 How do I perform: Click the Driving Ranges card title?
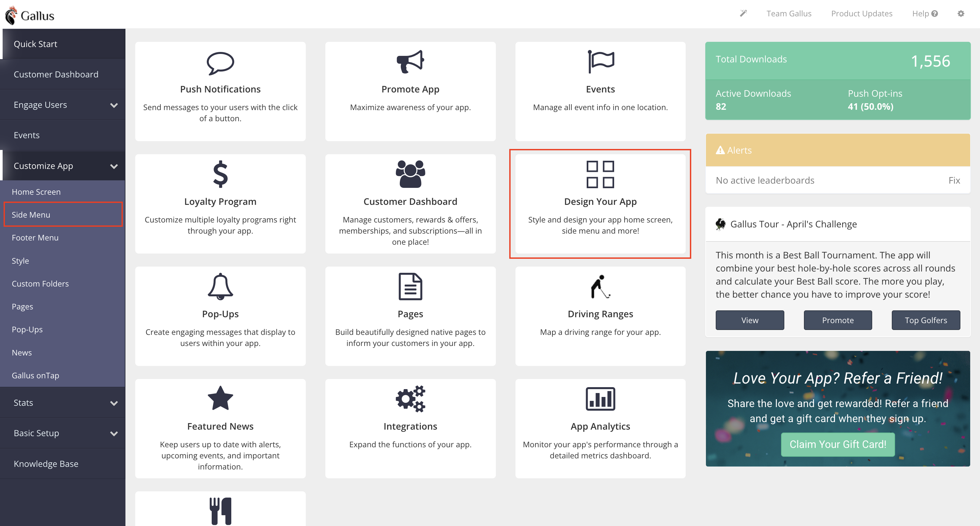[x=600, y=314]
